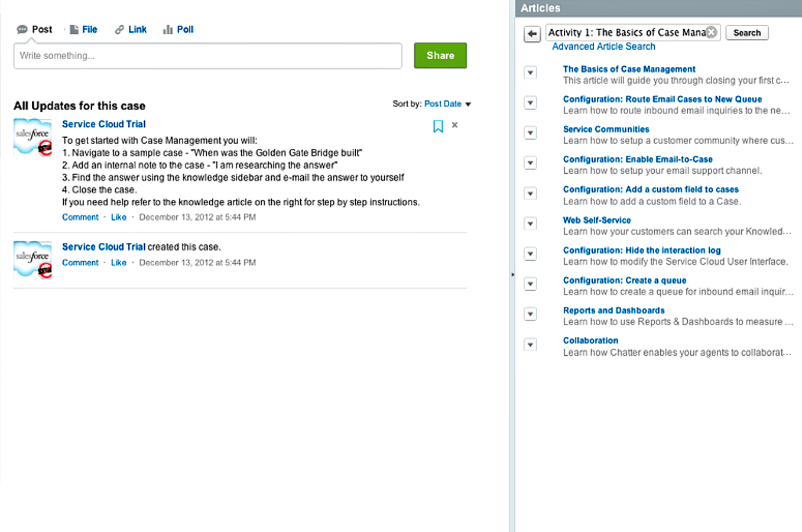Collapse the Articles sidebar with divider arrow

[x=512, y=274]
